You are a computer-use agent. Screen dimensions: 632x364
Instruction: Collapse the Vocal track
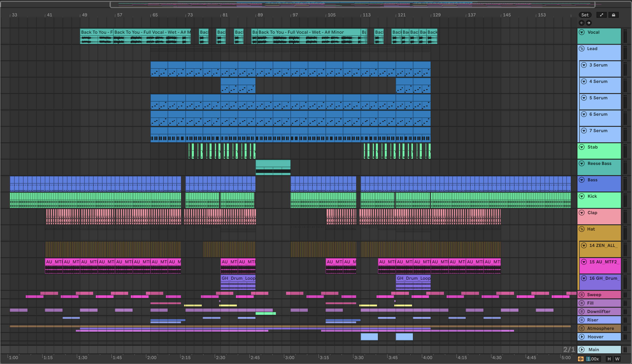[x=582, y=32]
